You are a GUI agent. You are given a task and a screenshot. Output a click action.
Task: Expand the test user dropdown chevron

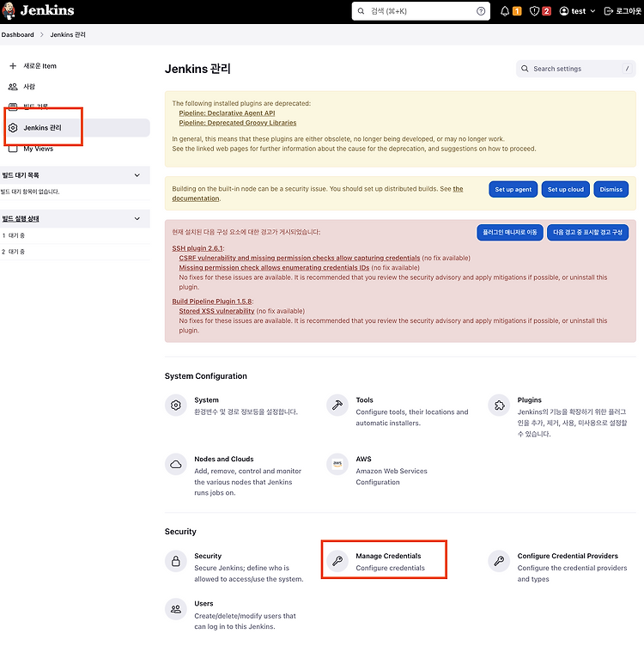tap(593, 11)
